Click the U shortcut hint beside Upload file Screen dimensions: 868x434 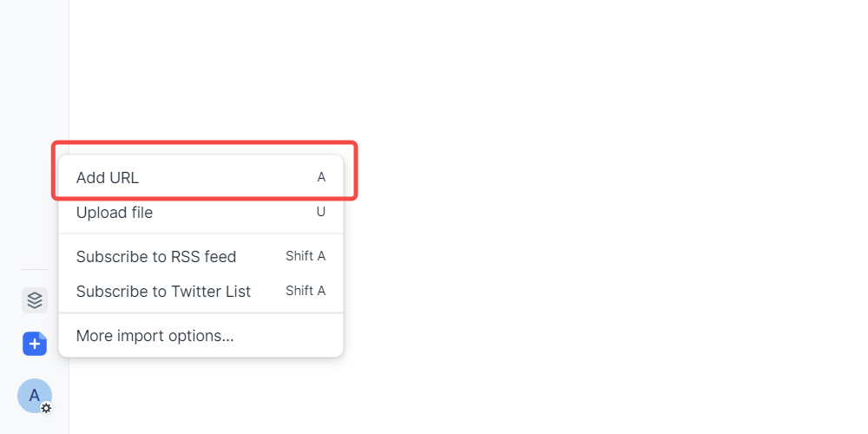321,212
